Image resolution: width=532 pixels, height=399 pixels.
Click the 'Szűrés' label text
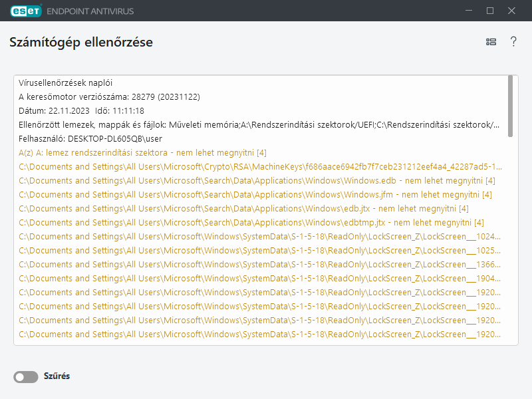click(57, 376)
